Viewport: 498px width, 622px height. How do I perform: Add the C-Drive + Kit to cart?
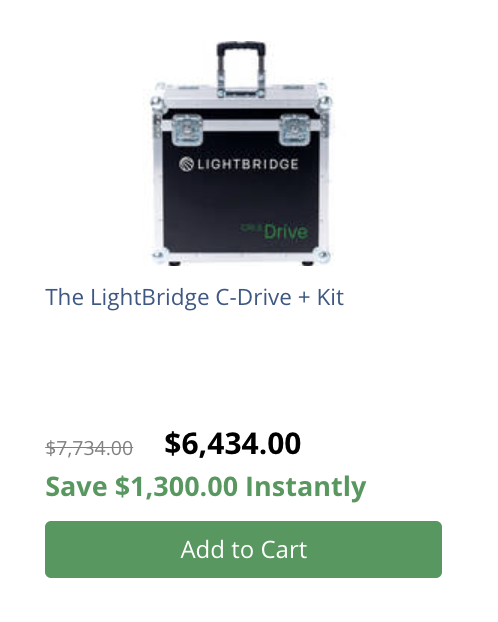click(x=243, y=549)
